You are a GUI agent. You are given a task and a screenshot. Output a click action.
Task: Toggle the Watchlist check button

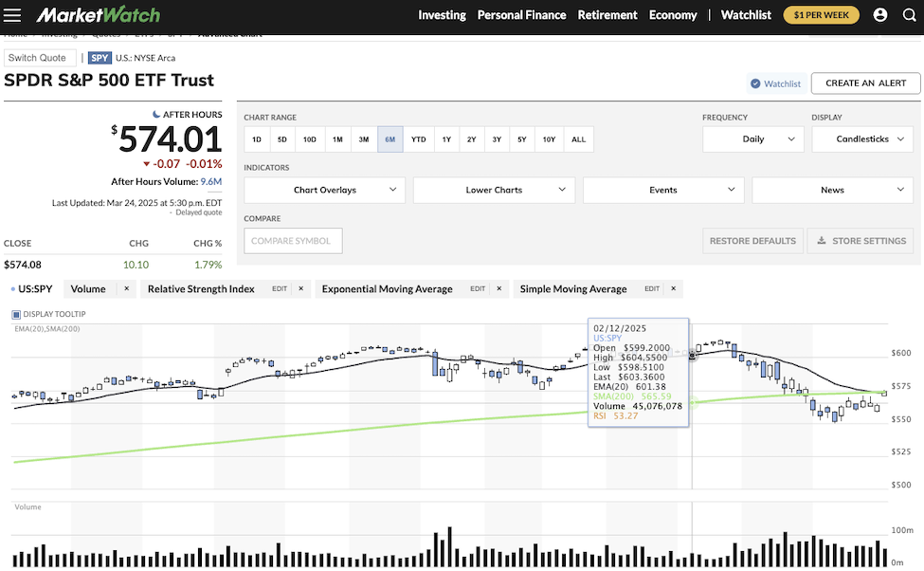pos(775,83)
